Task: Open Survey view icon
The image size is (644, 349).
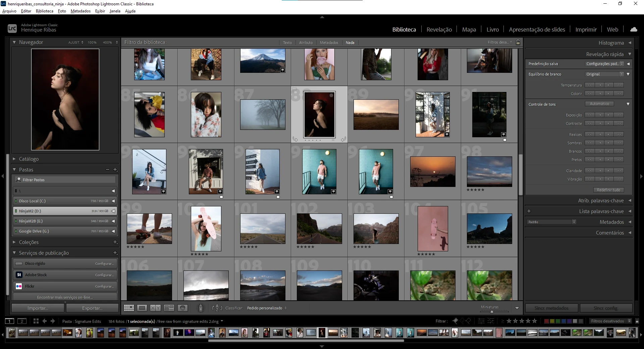Action: [169, 308]
